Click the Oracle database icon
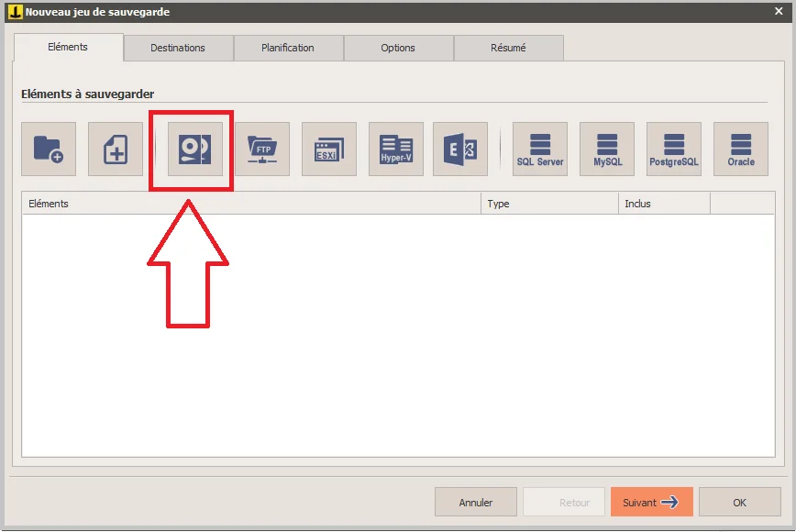Viewport: 796px width, 532px height. [741, 150]
